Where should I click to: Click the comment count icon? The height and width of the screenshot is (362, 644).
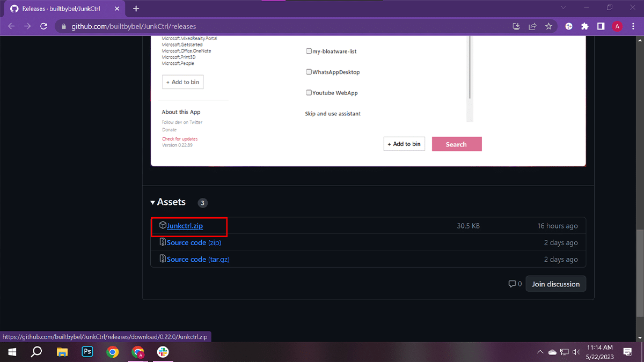512,284
